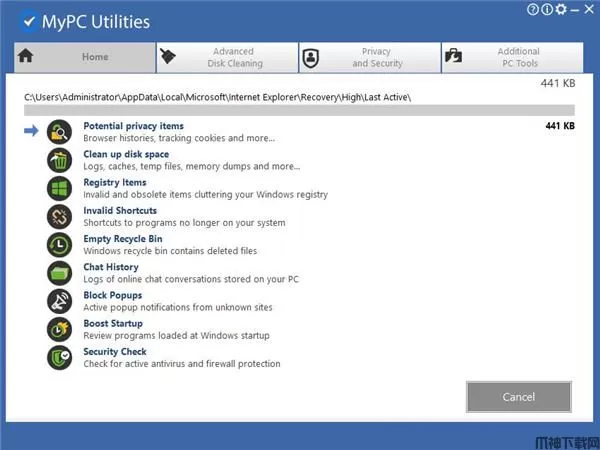Click the scan progress bar

(299, 110)
